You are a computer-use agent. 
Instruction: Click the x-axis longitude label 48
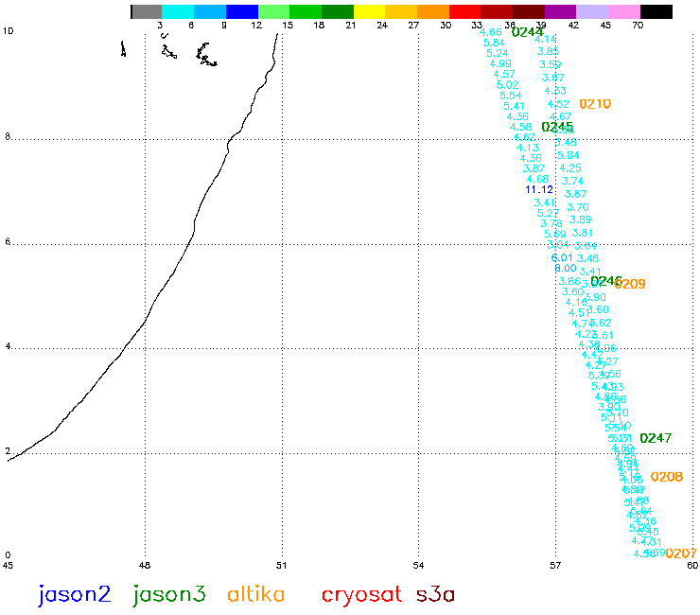[144, 566]
